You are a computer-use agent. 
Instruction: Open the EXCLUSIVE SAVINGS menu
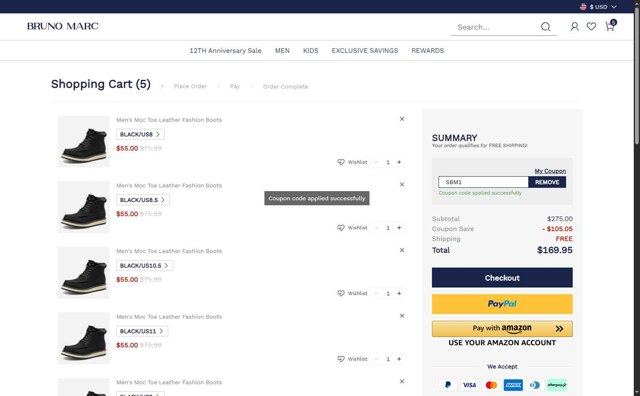click(x=364, y=51)
